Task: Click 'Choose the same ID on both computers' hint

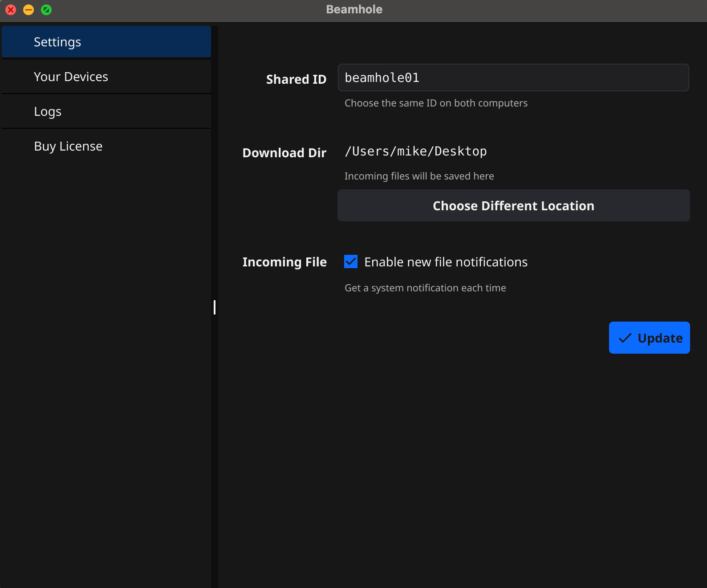Action: 436,103
